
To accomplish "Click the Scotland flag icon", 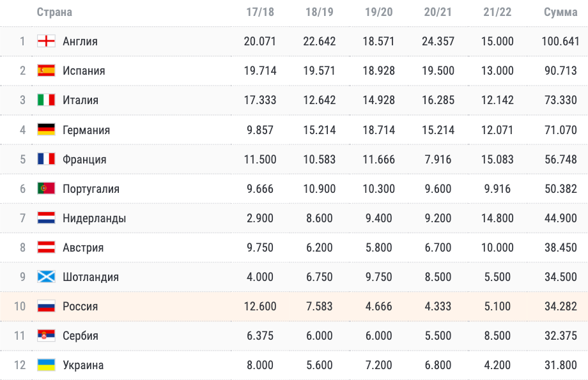I will [46, 277].
